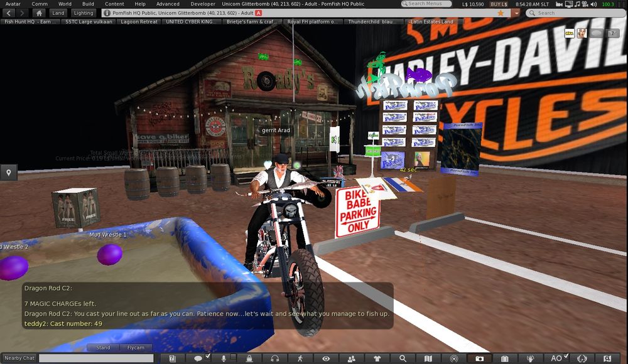
Task: Expand the location history dropdown arrow
Action: click(x=516, y=13)
